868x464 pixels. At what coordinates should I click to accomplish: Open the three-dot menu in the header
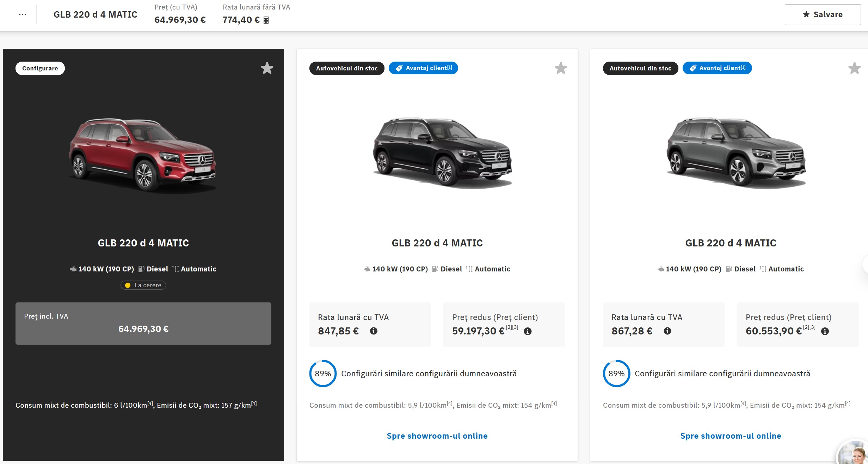tap(23, 14)
